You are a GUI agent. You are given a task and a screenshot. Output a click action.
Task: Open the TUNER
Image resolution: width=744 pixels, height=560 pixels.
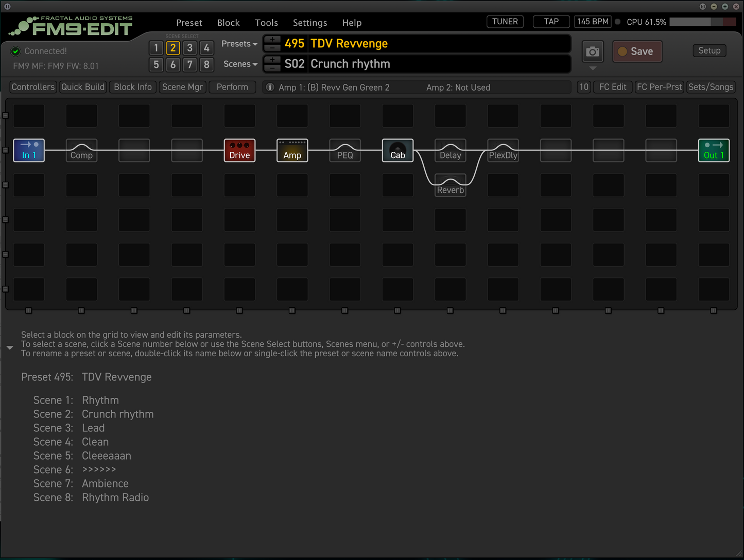coord(505,22)
